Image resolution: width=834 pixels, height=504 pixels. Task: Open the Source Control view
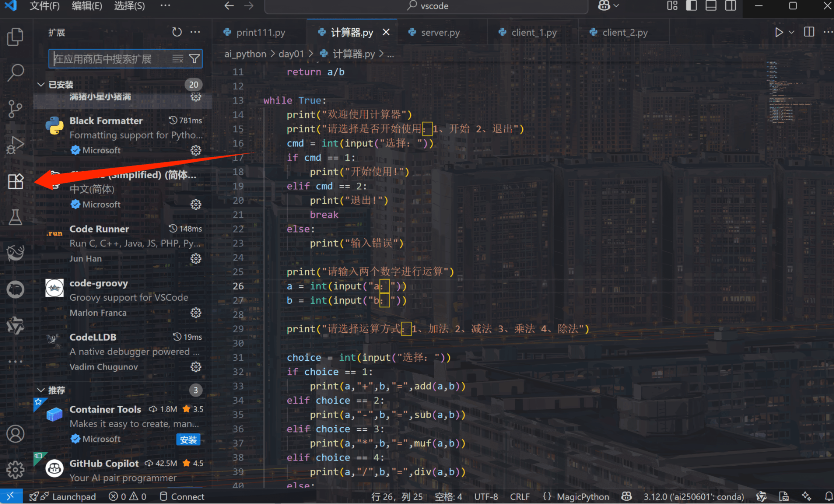coord(15,109)
